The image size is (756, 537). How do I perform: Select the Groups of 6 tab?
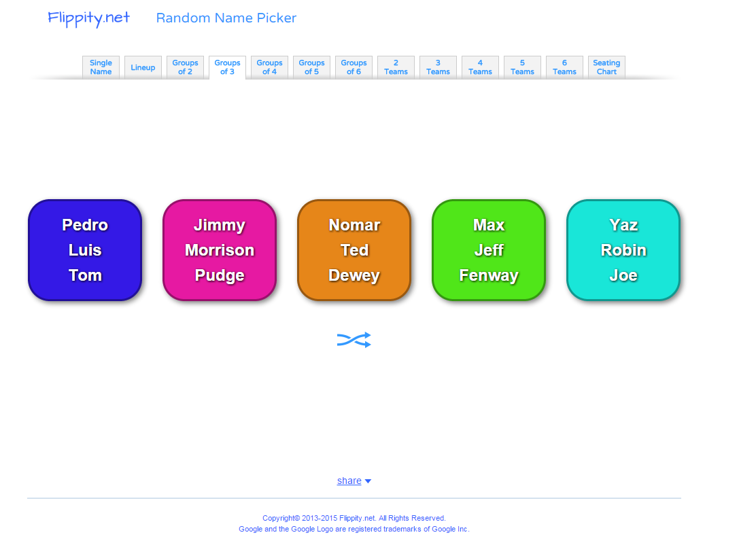354,67
